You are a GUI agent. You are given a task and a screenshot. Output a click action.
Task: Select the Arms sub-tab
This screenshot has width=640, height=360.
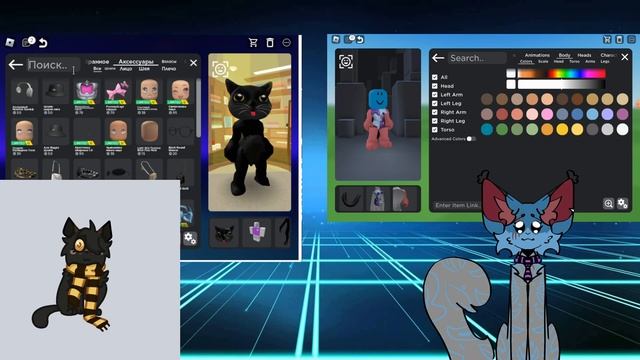pos(590,61)
